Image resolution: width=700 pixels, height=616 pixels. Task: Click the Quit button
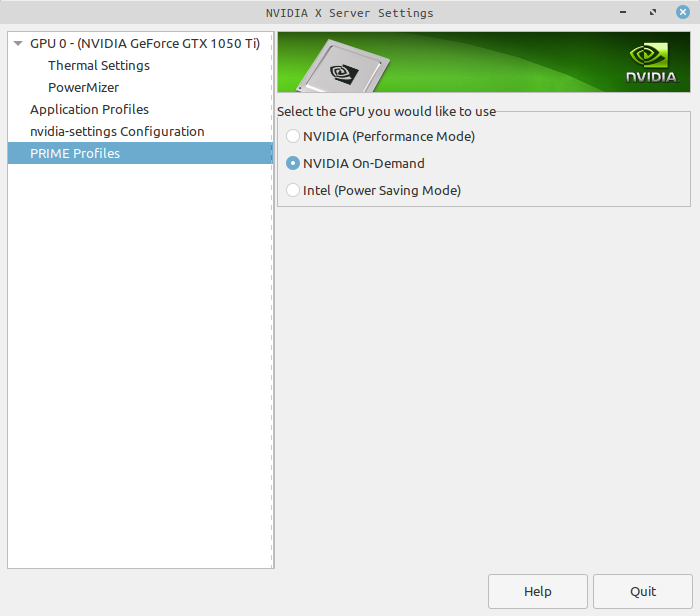643,591
